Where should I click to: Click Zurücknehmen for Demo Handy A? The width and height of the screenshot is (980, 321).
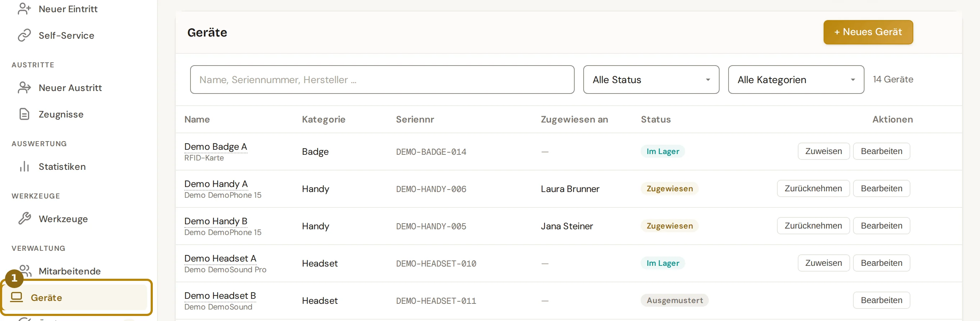point(813,188)
